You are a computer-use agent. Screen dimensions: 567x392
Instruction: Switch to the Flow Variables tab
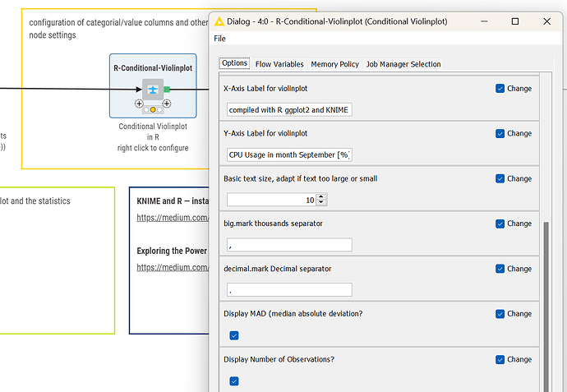click(x=279, y=64)
